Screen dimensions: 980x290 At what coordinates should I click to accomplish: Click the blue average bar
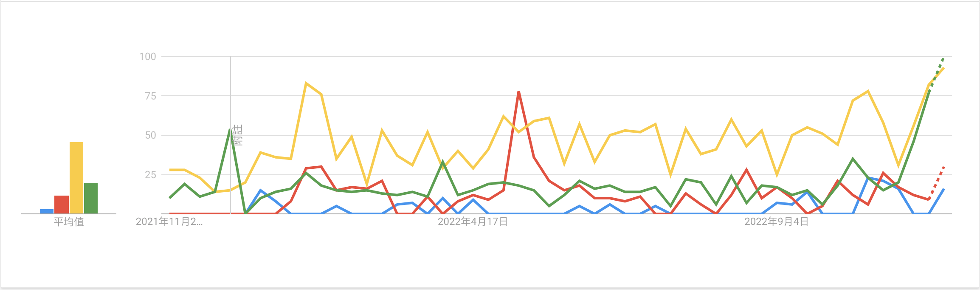click(47, 211)
